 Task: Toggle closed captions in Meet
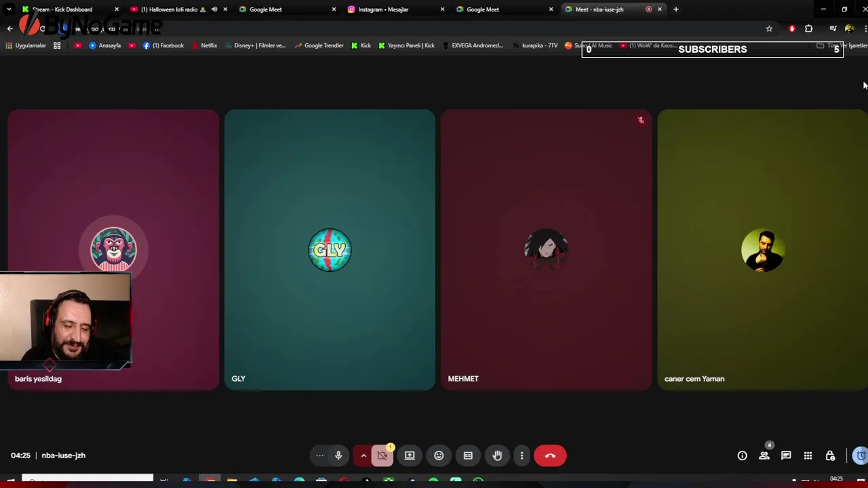click(x=468, y=455)
